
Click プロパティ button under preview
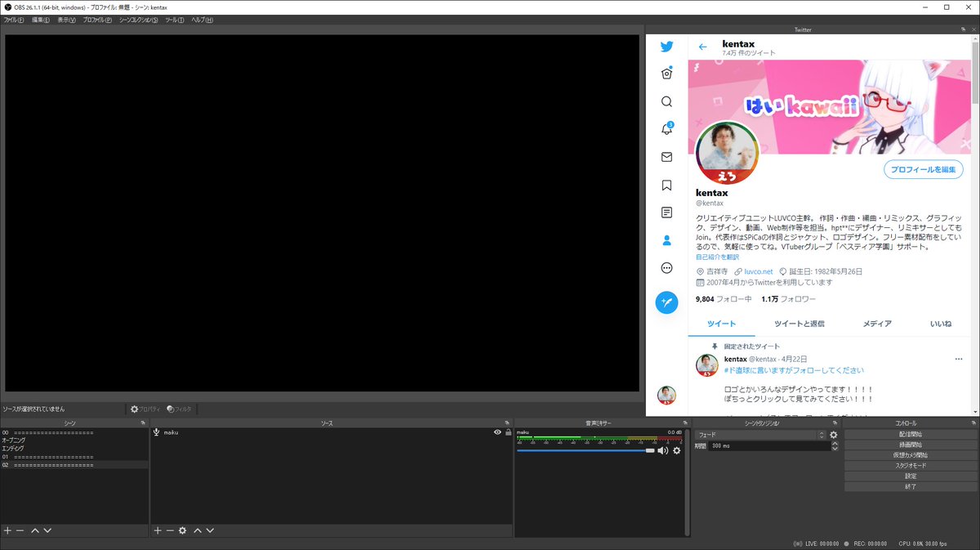pyautogui.click(x=145, y=409)
